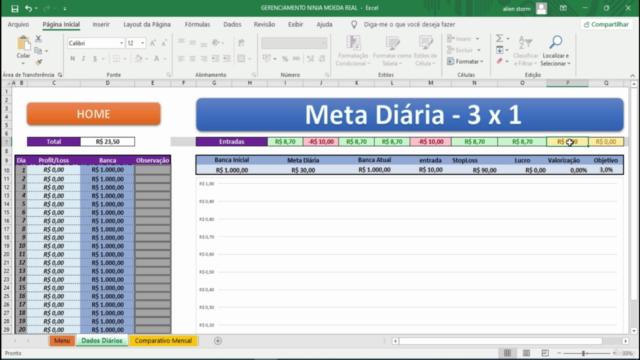This screenshot has width=640, height=360.
Task: Expand the font color dropdown arrow
Action: pyautogui.click(x=165, y=59)
